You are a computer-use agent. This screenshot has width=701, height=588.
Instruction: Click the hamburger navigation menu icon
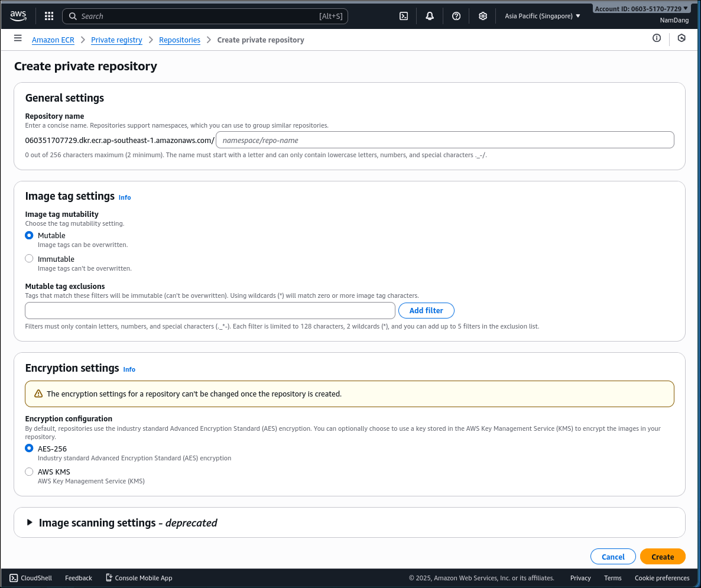click(18, 38)
